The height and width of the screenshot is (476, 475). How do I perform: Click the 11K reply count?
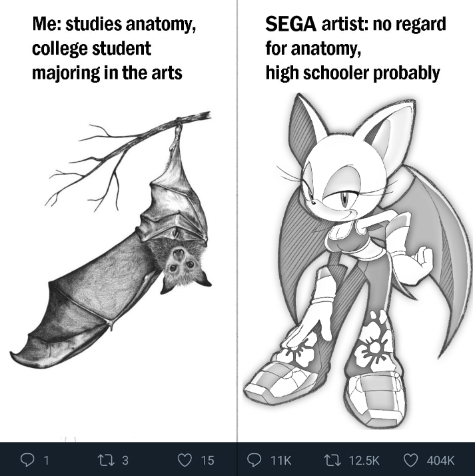[x=280, y=460]
